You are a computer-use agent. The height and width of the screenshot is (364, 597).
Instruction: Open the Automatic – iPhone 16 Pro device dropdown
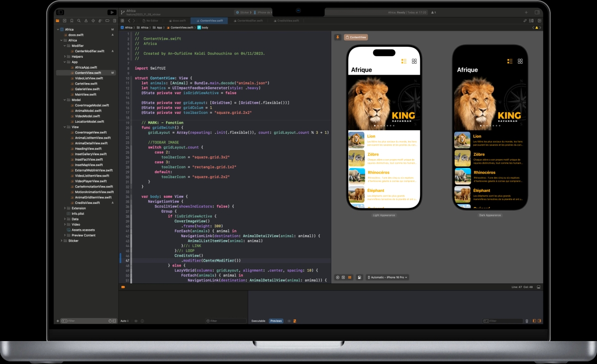coord(387,277)
